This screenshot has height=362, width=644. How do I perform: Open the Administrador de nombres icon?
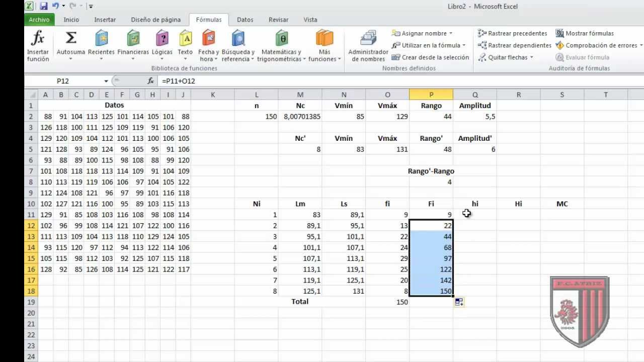[x=368, y=38]
